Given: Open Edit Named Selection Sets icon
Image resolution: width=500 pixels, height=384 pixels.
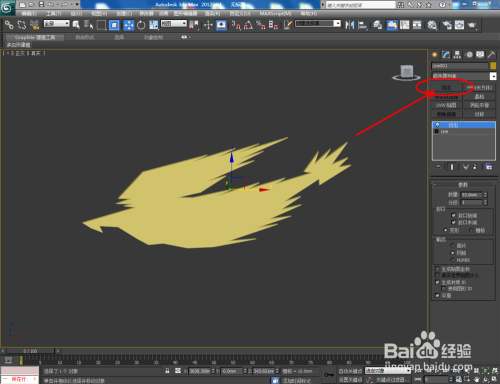Looking at the screenshot, I should (x=288, y=25).
